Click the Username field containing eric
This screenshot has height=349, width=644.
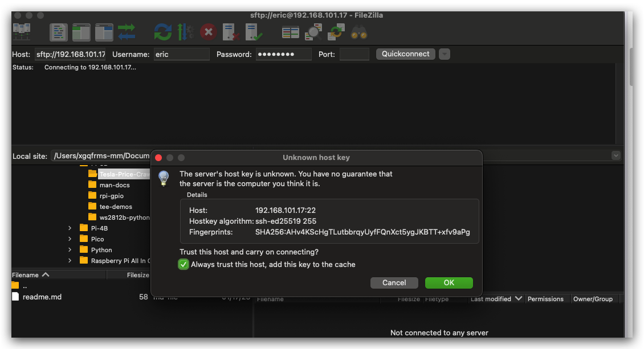coord(182,54)
